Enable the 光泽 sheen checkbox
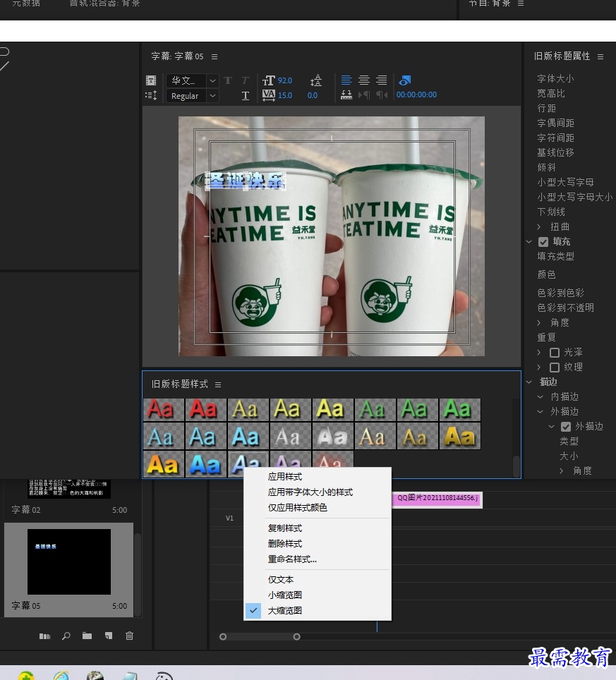This screenshot has height=680, width=616. [555, 353]
